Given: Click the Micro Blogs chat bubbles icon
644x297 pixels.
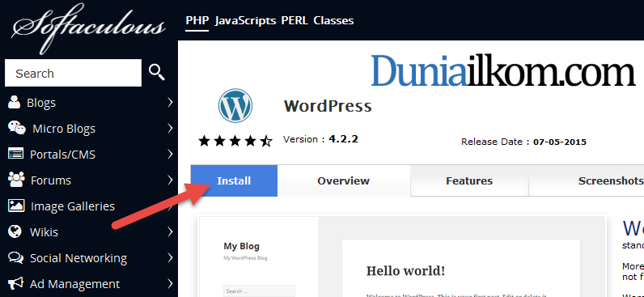Looking at the screenshot, I should tap(17, 128).
